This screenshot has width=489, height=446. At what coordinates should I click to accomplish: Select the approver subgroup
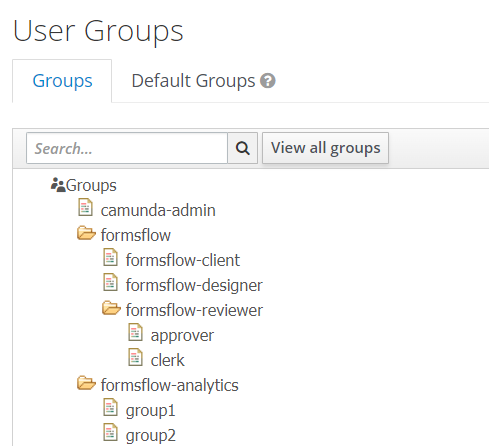(x=182, y=335)
